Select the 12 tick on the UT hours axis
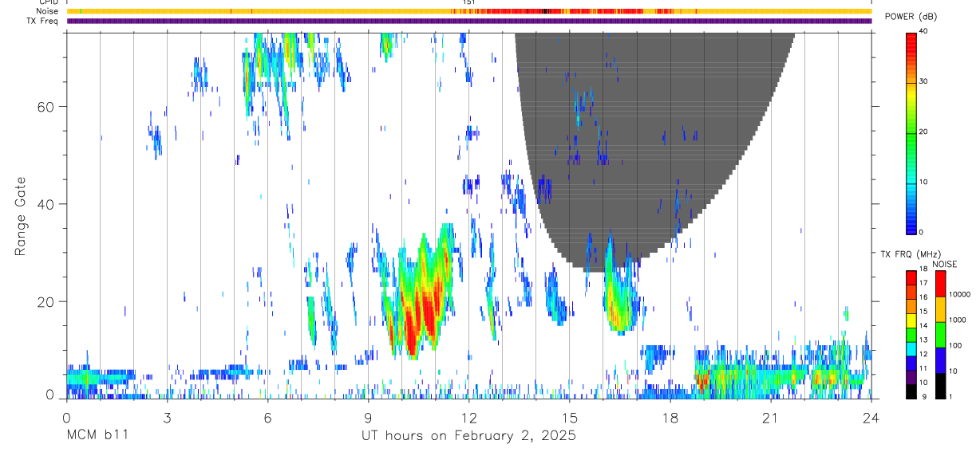Image resolution: width=980 pixels, height=452 pixels. (468, 418)
